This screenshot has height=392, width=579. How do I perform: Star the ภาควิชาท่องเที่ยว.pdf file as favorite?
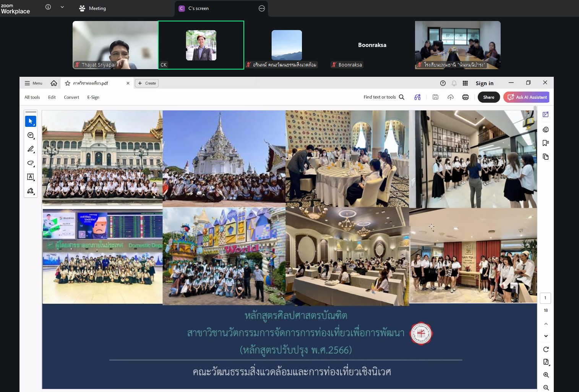(68, 83)
